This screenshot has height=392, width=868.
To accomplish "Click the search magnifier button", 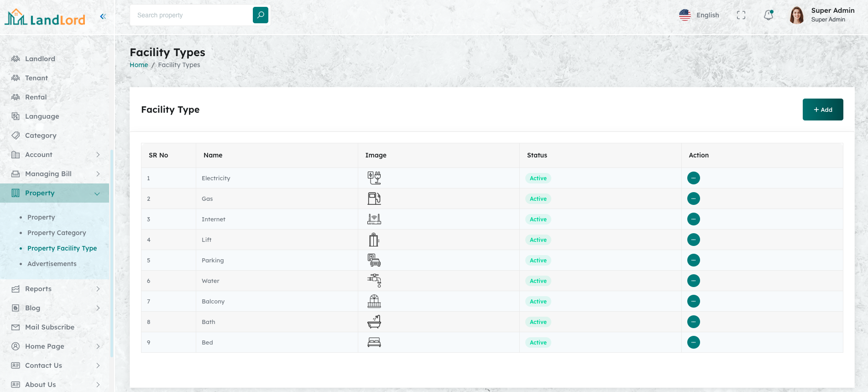I will (260, 15).
